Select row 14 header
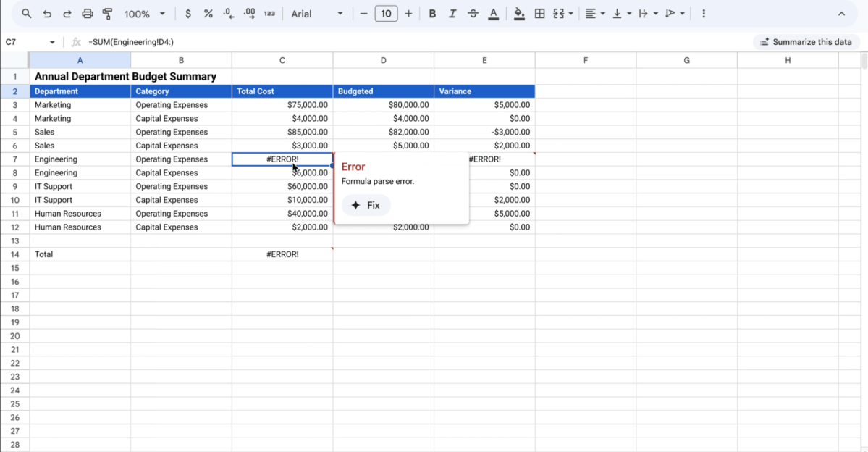Viewport: 868px width, 452px height. [15, 254]
